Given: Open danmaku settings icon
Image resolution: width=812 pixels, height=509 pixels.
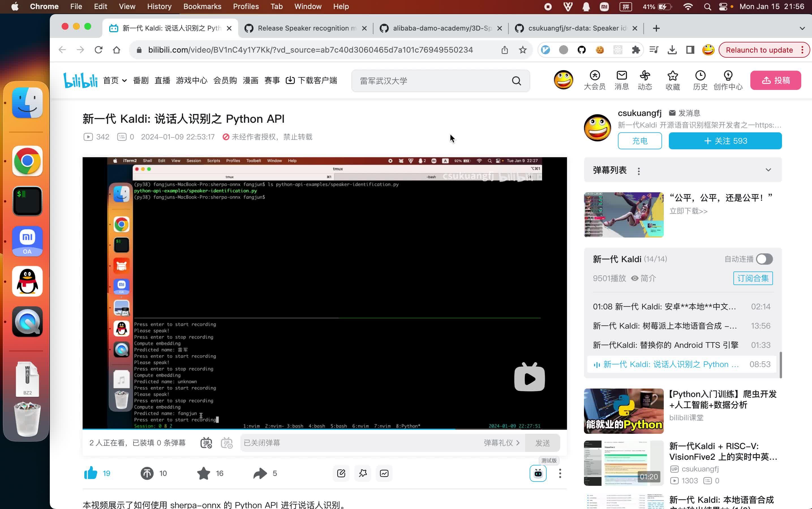Looking at the screenshot, I should pyautogui.click(x=227, y=443).
